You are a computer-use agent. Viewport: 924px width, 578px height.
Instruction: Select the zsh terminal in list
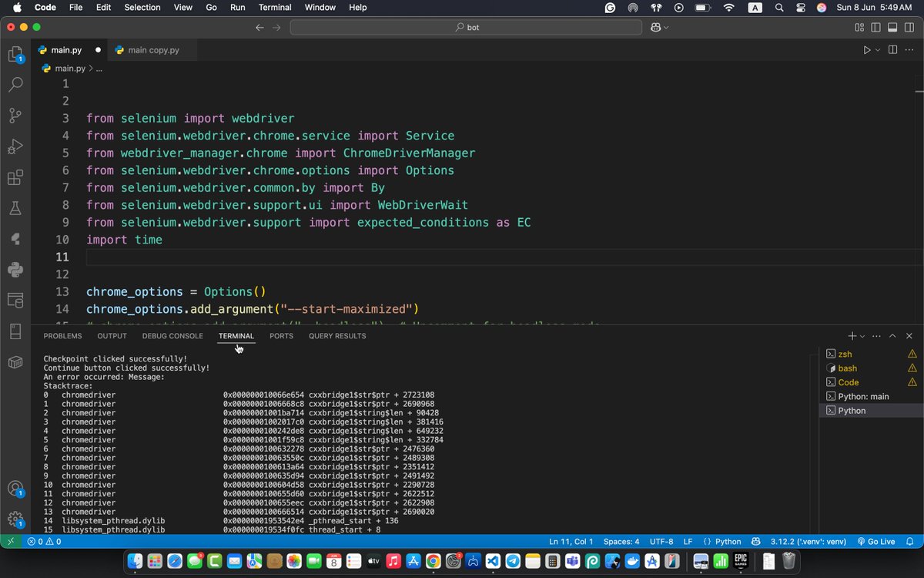coord(870,354)
